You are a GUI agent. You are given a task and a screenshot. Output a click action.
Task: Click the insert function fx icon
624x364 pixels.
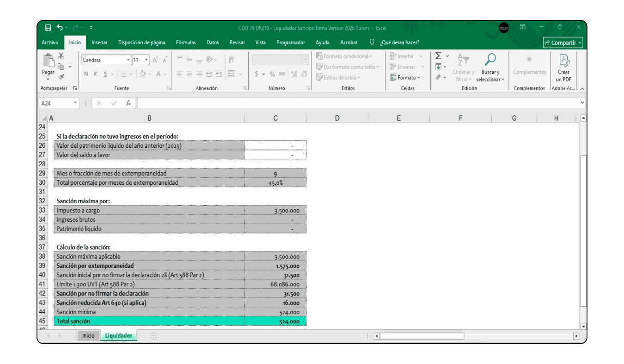pyautogui.click(x=128, y=103)
